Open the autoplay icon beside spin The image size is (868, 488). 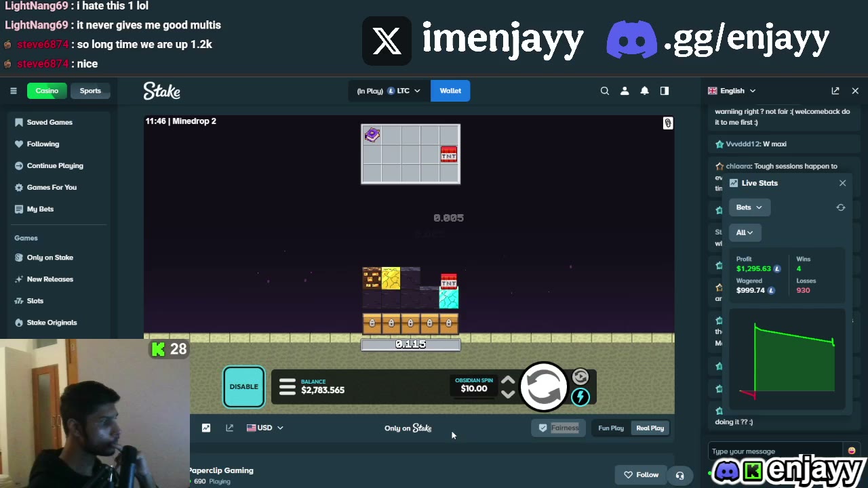(x=580, y=377)
